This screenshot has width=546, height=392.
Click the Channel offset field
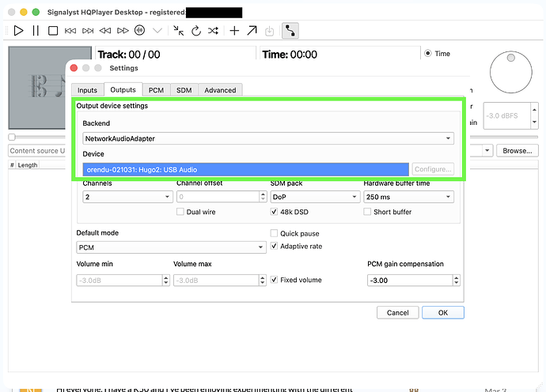pyautogui.click(x=218, y=197)
